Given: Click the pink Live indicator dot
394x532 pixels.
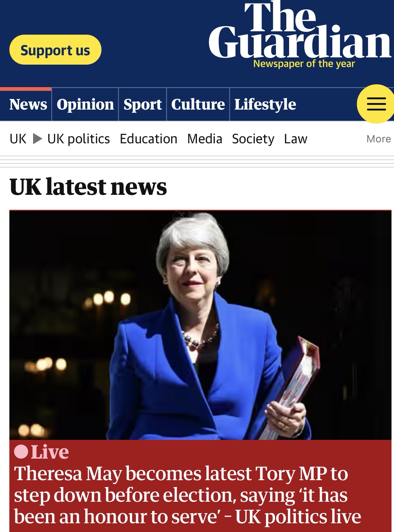Looking at the screenshot, I should click(x=21, y=452).
